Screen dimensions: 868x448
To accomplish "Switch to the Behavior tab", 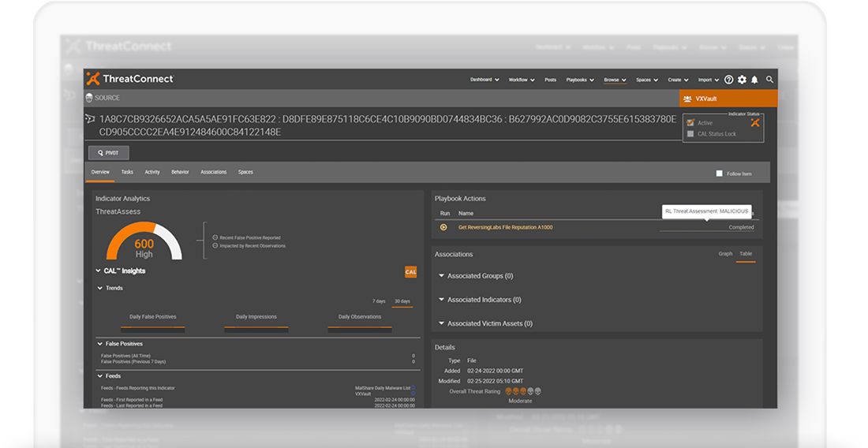I will coord(180,172).
